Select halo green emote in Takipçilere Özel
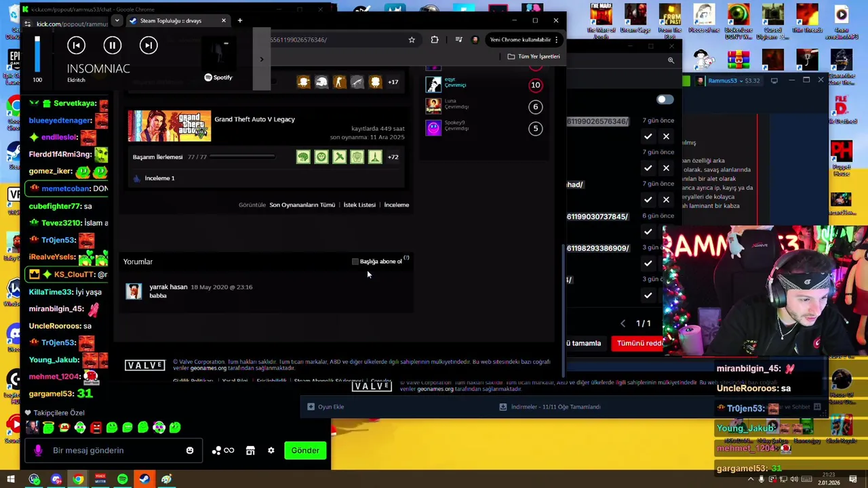Image resolution: width=868 pixels, height=488 pixels. coord(48,427)
